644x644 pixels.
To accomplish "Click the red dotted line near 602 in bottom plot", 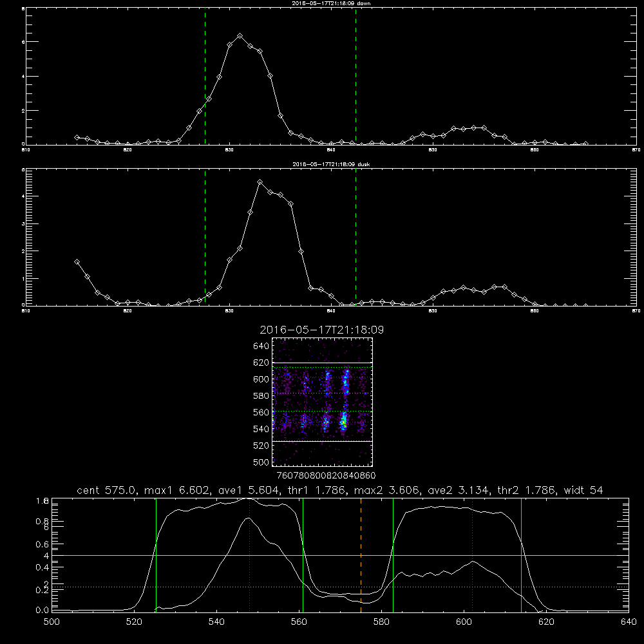I will tap(472, 555).
